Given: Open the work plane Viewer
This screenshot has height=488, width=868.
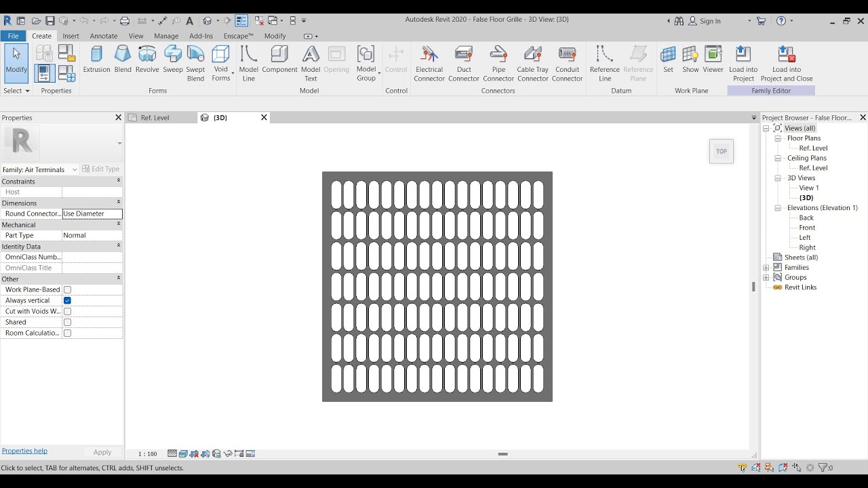Looking at the screenshot, I should (713, 59).
